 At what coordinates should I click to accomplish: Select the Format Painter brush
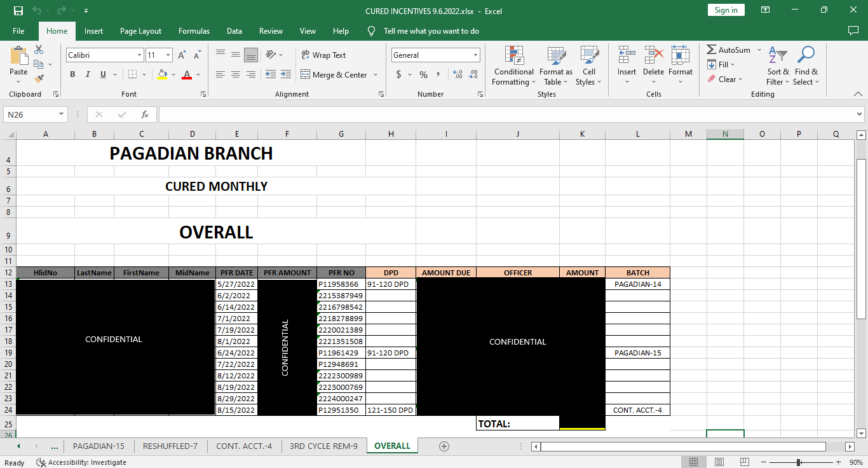[39, 79]
